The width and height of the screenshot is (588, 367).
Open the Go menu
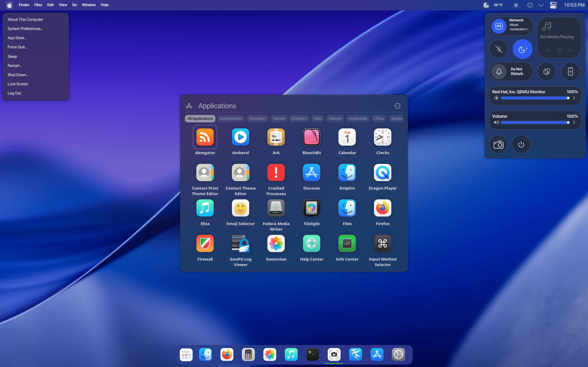coord(74,5)
